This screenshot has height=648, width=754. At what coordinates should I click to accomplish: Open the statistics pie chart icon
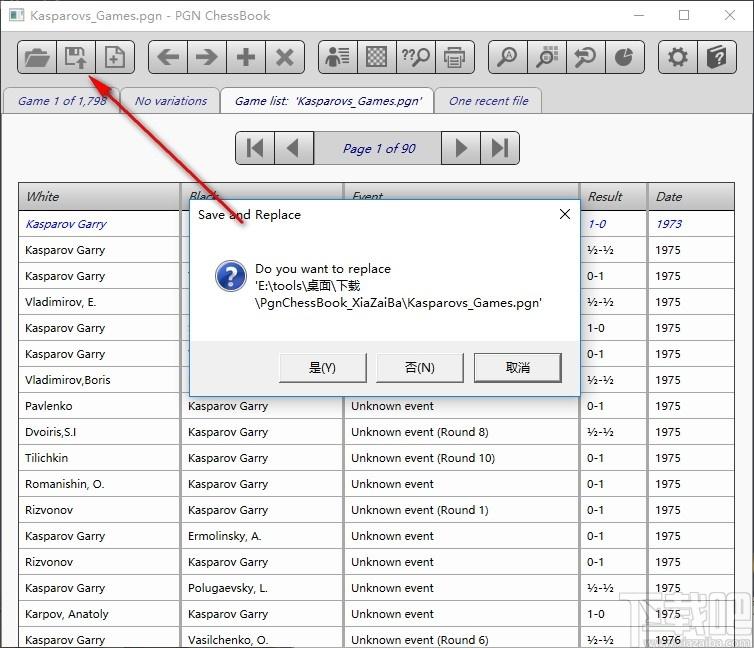click(x=625, y=57)
